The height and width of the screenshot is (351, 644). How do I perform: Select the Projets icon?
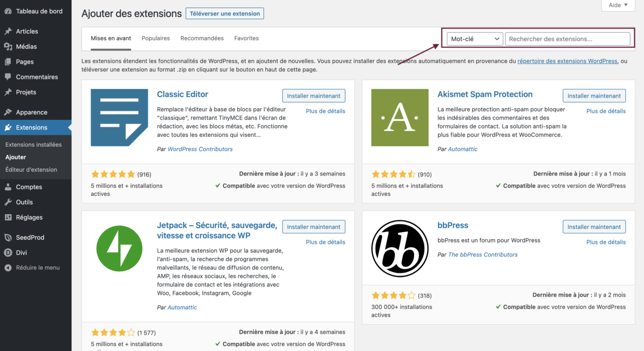tap(8, 92)
